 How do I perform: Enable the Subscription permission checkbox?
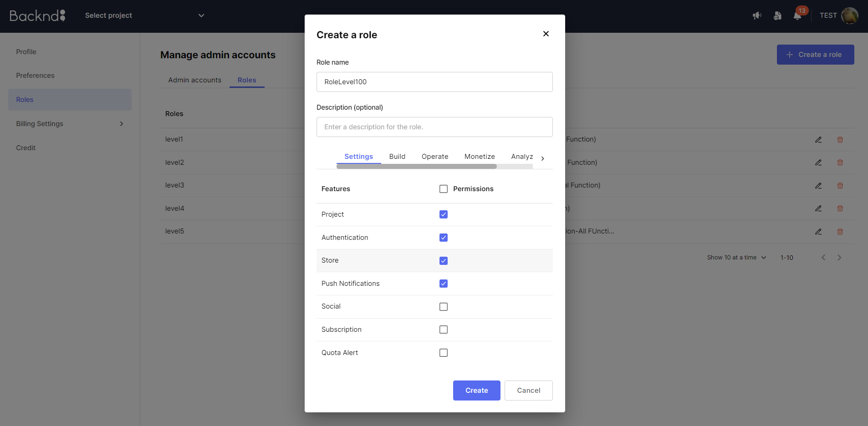[444, 330]
